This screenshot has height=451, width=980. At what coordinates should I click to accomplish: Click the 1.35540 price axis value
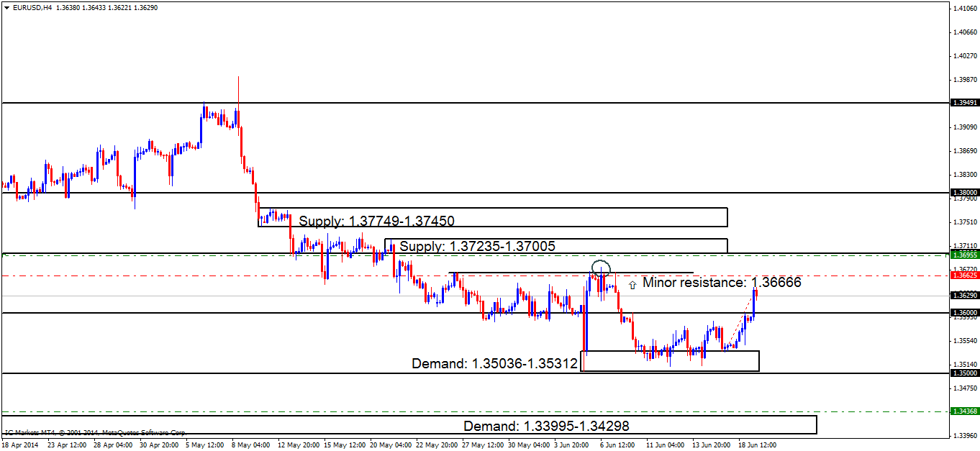(963, 340)
